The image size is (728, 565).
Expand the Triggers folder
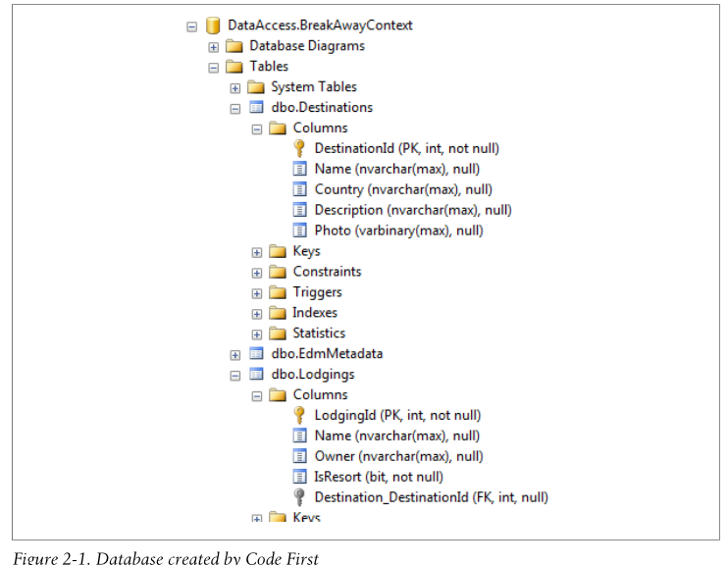click(257, 293)
